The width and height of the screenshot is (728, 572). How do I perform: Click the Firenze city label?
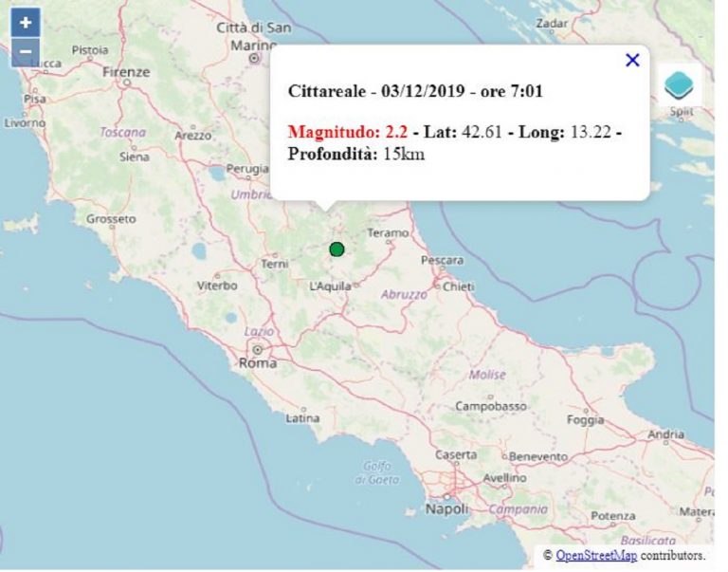click(126, 72)
